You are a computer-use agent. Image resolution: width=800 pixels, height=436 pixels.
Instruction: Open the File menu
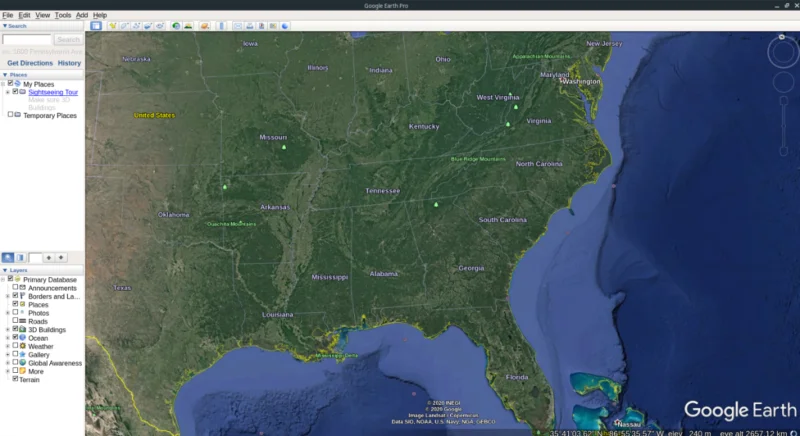(8, 15)
